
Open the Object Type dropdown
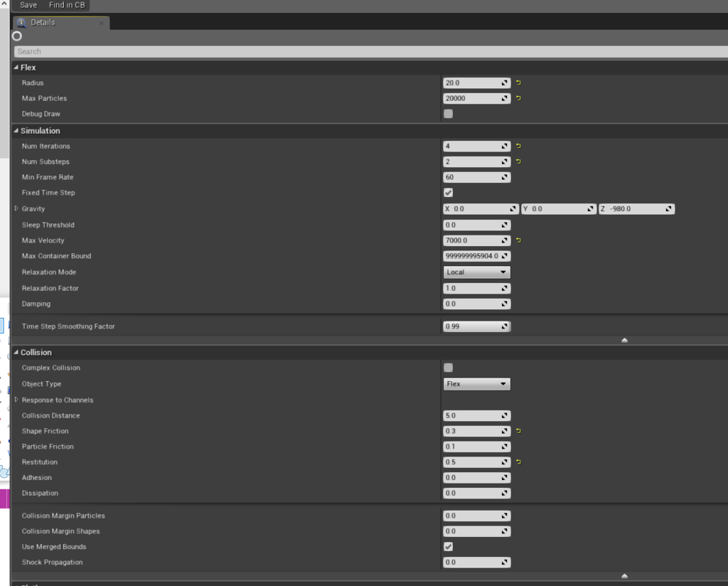(x=477, y=384)
